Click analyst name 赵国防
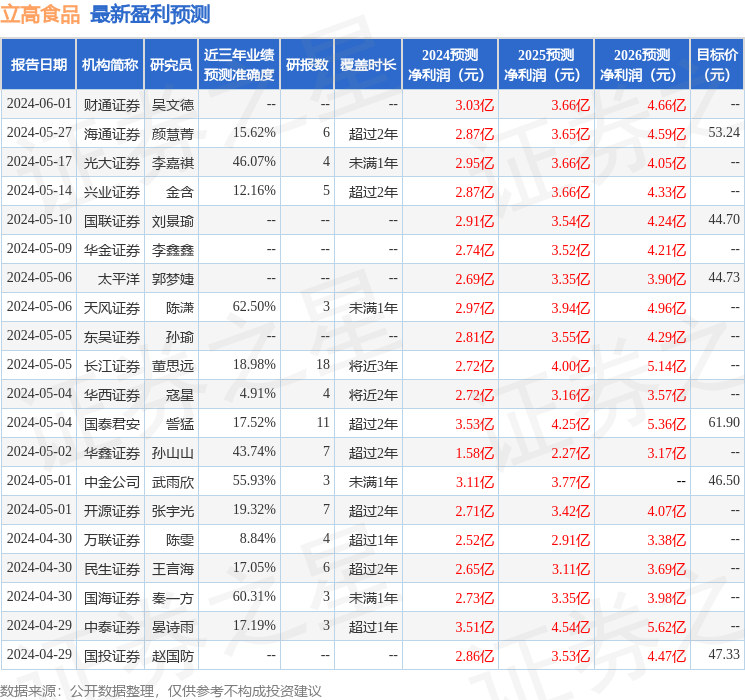Image resolution: width=745 pixels, height=700 pixels. [x=172, y=656]
